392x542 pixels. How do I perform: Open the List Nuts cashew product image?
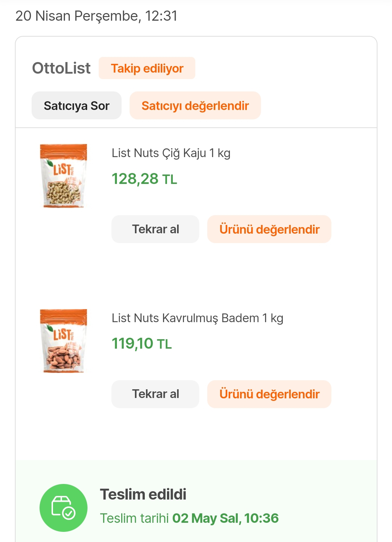[x=64, y=176]
